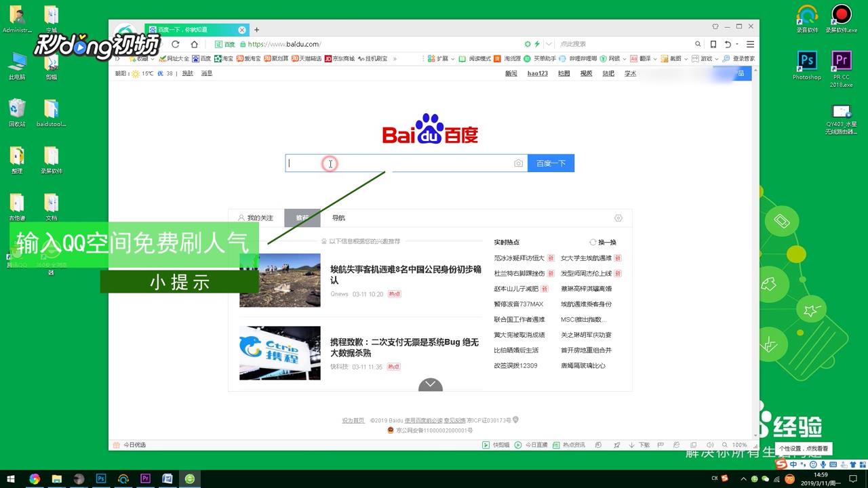Click the 设为首页 footer link
Viewport: 868px width, 488px height.
click(x=353, y=420)
